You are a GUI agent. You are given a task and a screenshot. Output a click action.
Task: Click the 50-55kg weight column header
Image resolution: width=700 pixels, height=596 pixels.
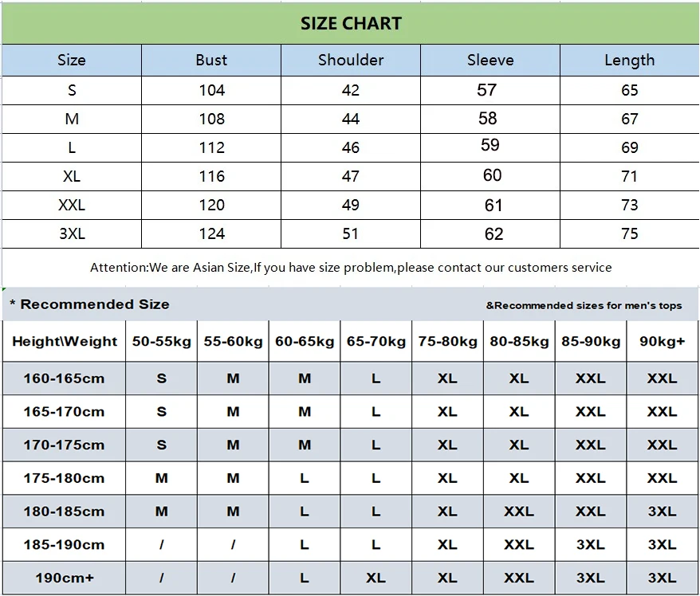(x=162, y=342)
